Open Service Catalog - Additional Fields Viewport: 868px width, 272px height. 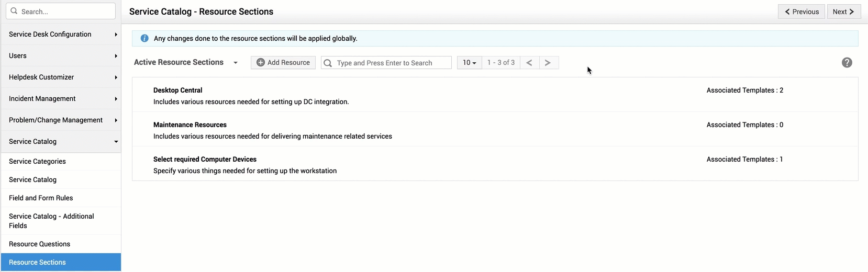pyautogui.click(x=61, y=221)
